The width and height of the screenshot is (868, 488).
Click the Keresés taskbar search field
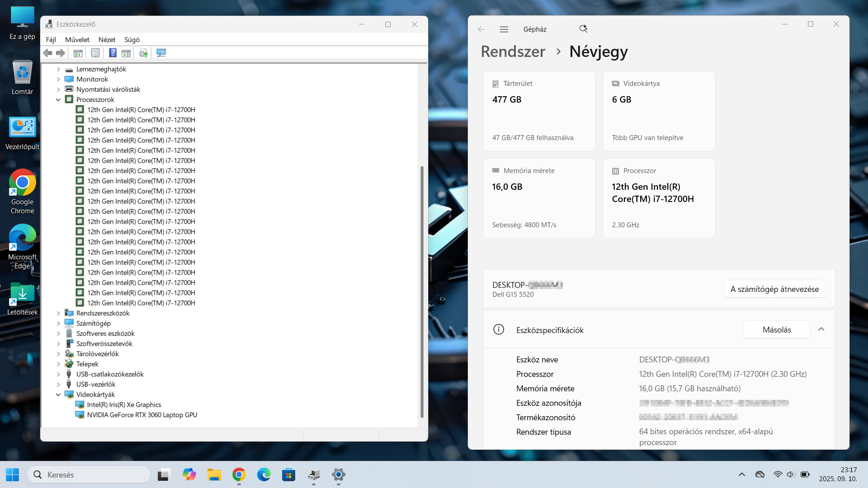click(89, 474)
